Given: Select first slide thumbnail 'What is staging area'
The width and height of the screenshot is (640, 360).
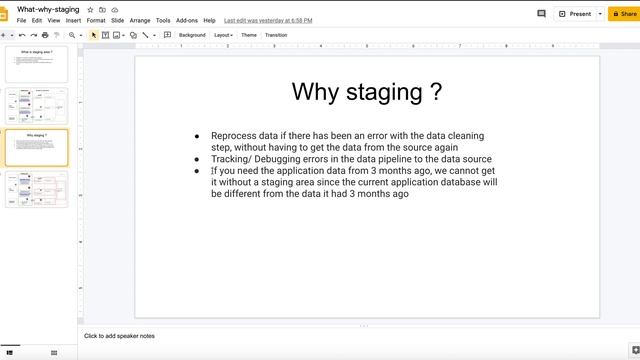Looking at the screenshot, I should [37, 64].
